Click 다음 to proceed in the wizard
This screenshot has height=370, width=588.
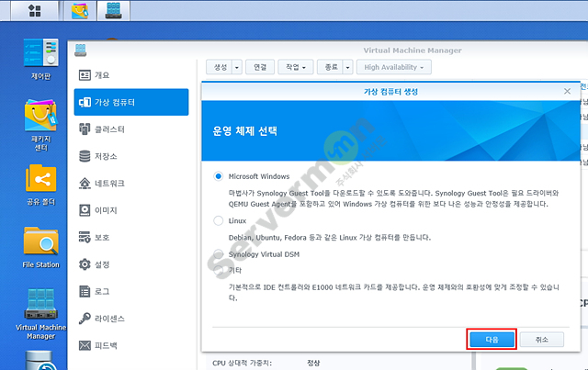492,340
